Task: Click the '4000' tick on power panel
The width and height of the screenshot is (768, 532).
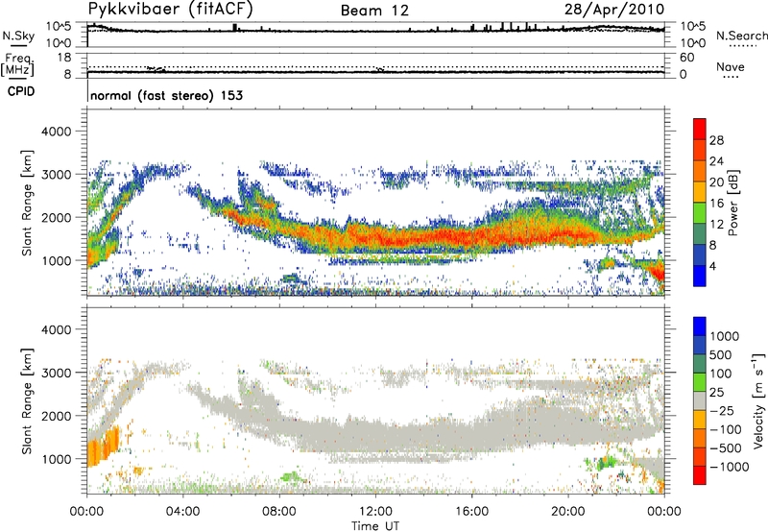Action: 56,132
